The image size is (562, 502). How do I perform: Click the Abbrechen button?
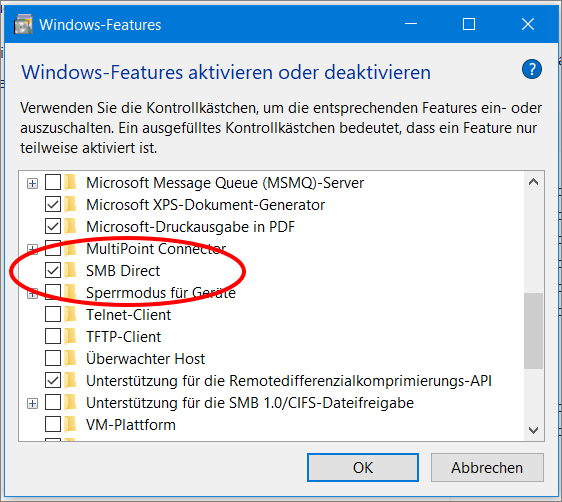(x=487, y=468)
